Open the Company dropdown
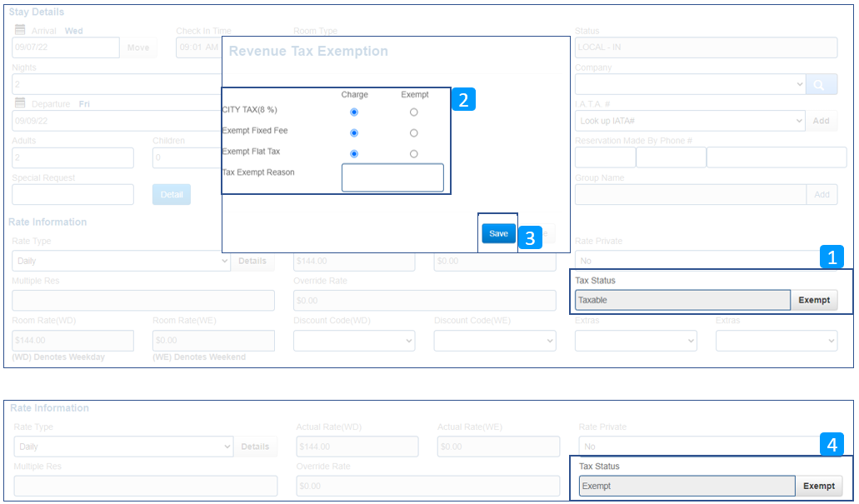The height and width of the screenshot is (504, 859). (690, 84)
